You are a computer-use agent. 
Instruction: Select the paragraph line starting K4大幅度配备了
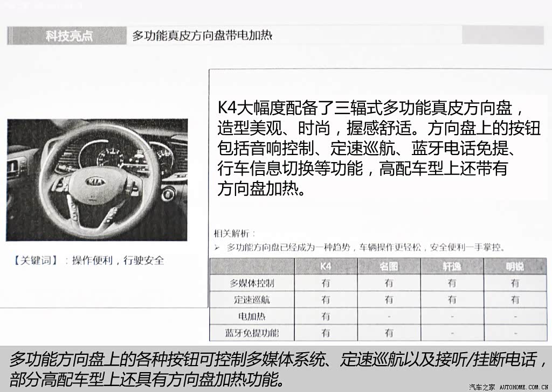(x=371, y=108)
